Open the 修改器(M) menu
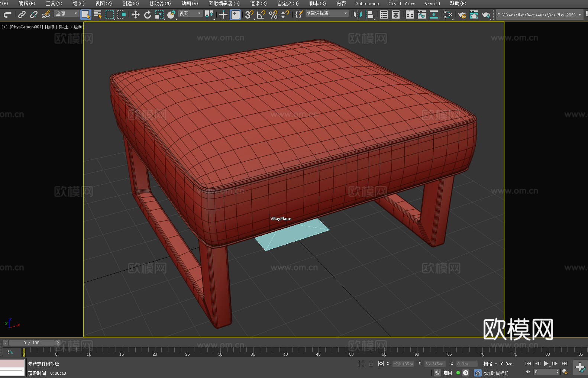This screenshot has width=588, height=378. click(x=160, y=3)
